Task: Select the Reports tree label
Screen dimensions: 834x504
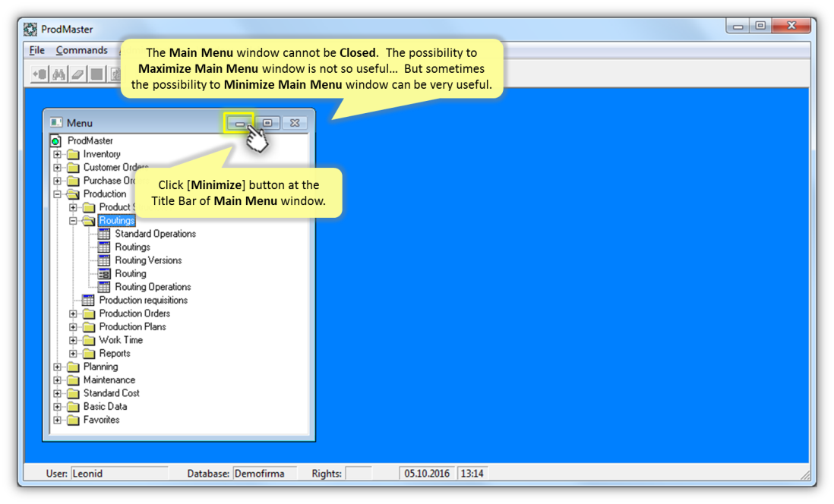Action: 115,354
